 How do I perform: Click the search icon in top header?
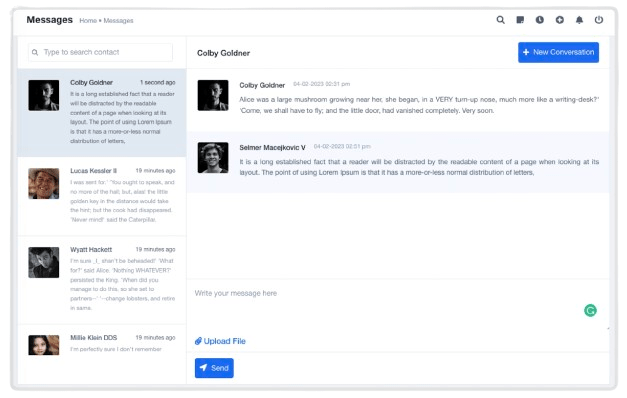(500, 20)
